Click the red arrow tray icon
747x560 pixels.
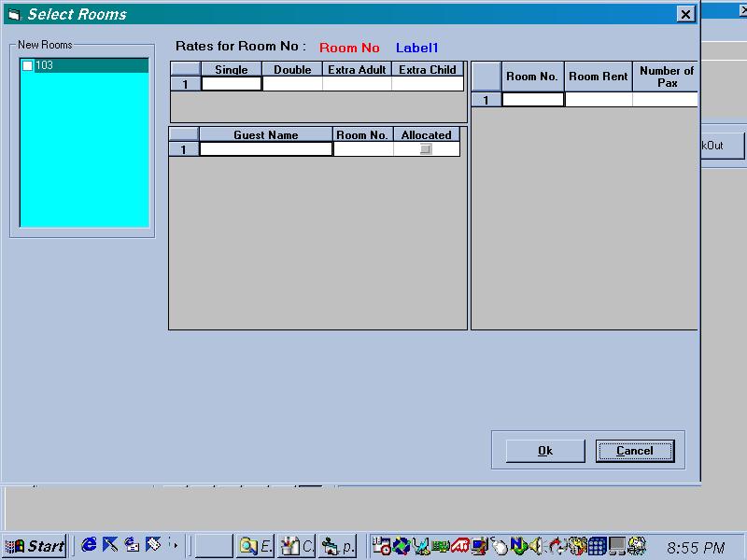click(557, 546)
